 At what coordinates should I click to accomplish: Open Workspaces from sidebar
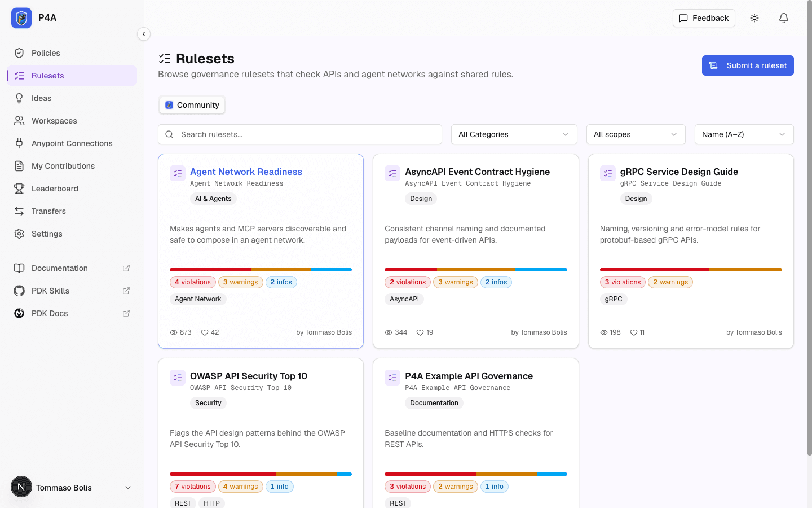tap(72, 121)
